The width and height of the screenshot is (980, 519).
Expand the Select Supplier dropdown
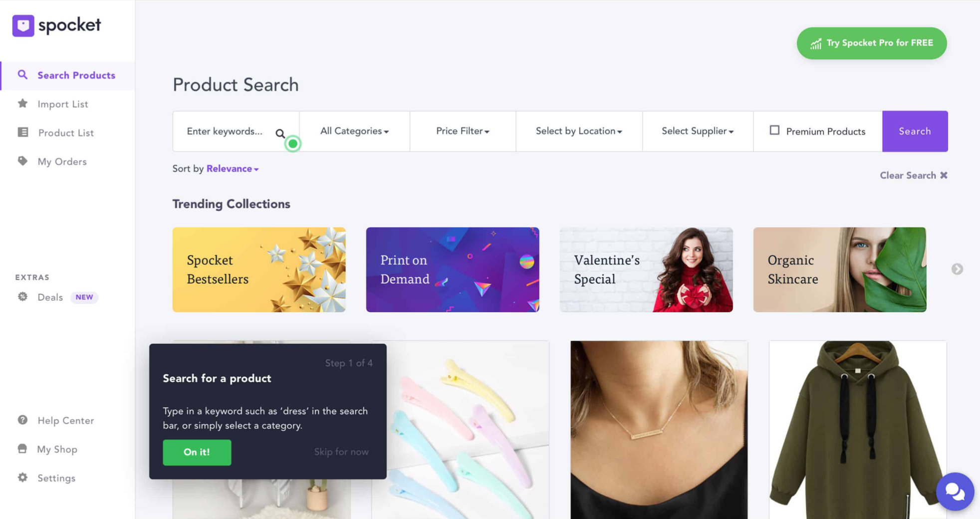(x=698, y=131)
